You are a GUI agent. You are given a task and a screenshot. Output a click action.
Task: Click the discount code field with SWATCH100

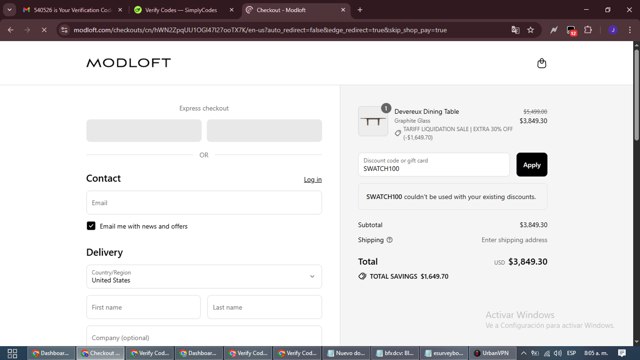433,164
